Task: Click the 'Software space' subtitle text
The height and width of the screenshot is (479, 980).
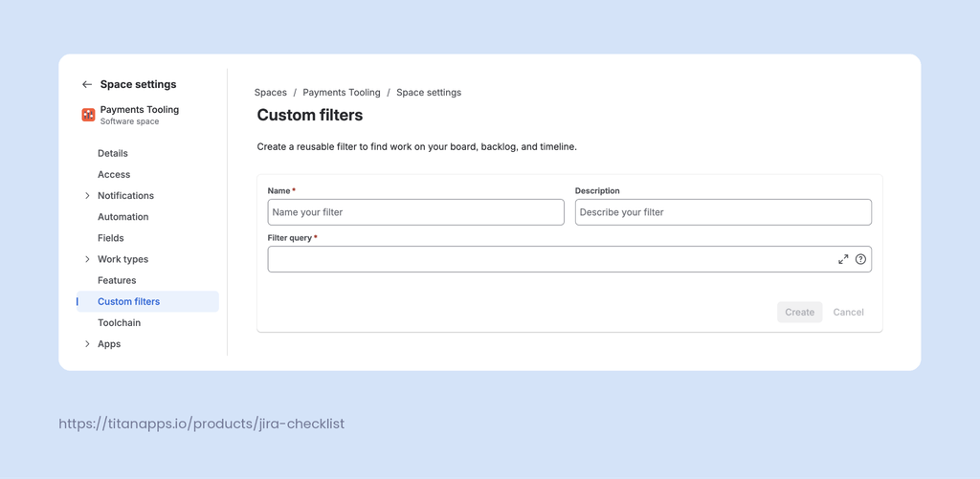Action: click(129, 121)
